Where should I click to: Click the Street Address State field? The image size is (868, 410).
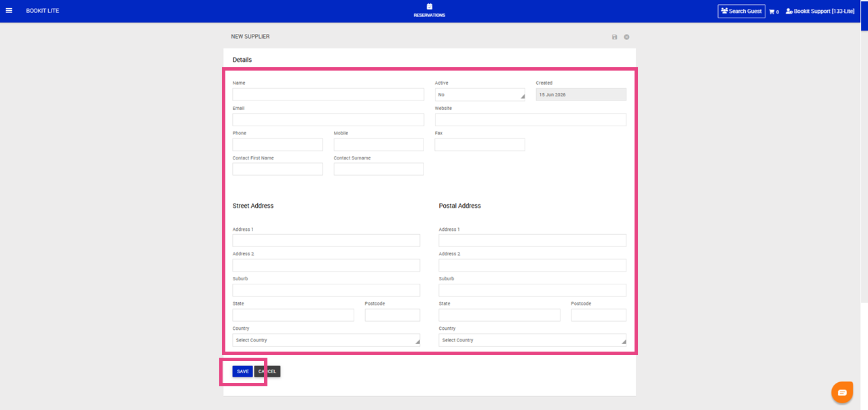(293, 315)
